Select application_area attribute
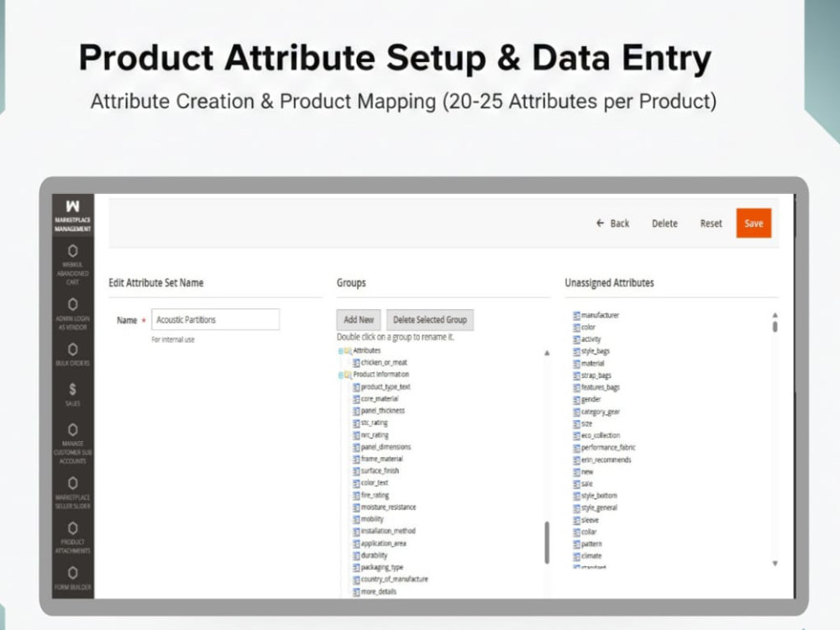 380,543
